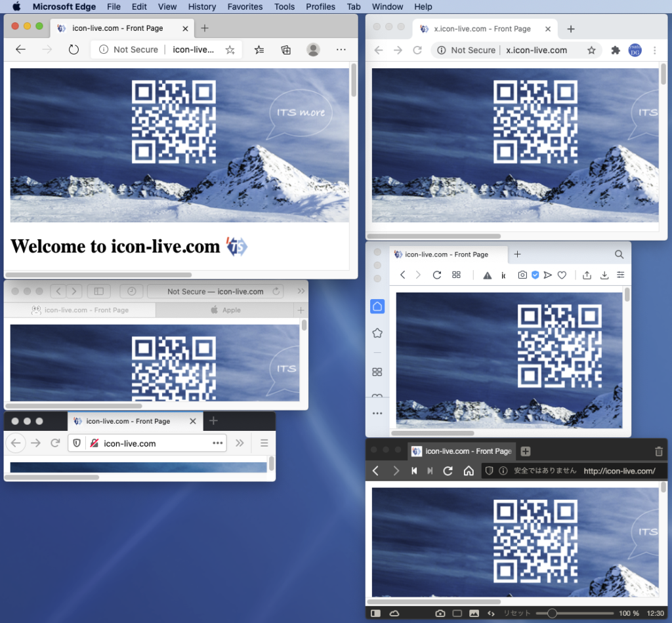The width and height of the screenshot is (672, 623).
Task: Open the Chrome extensions puzzle icon
Action: click(x=616, y=50)
